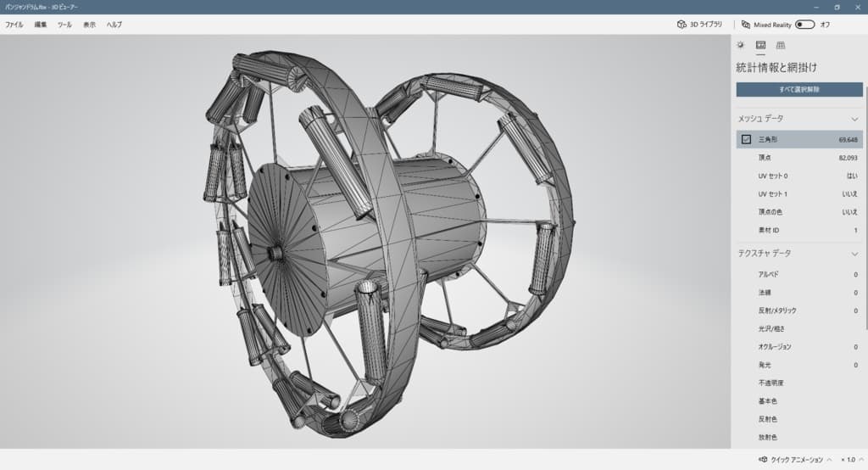Open the ヘルプ menu
The image size is (868, 470).
point(114,25)
